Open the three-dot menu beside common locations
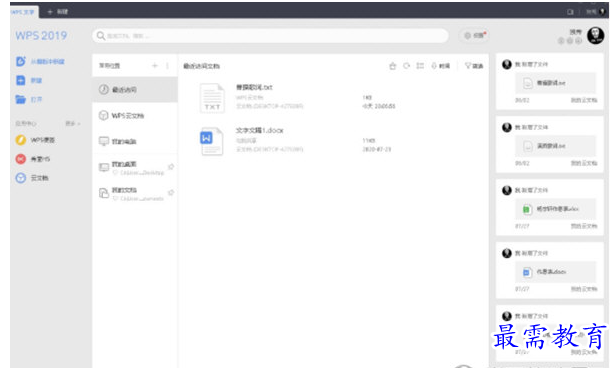This screenshot has width=615, height=368. click(167, 66)
